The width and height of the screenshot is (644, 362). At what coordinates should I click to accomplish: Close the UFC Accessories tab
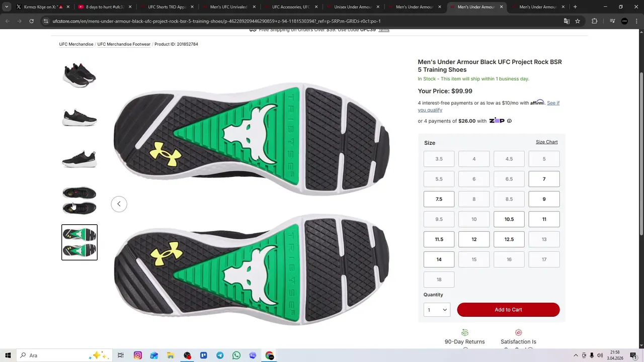click(x=315, y=7)
